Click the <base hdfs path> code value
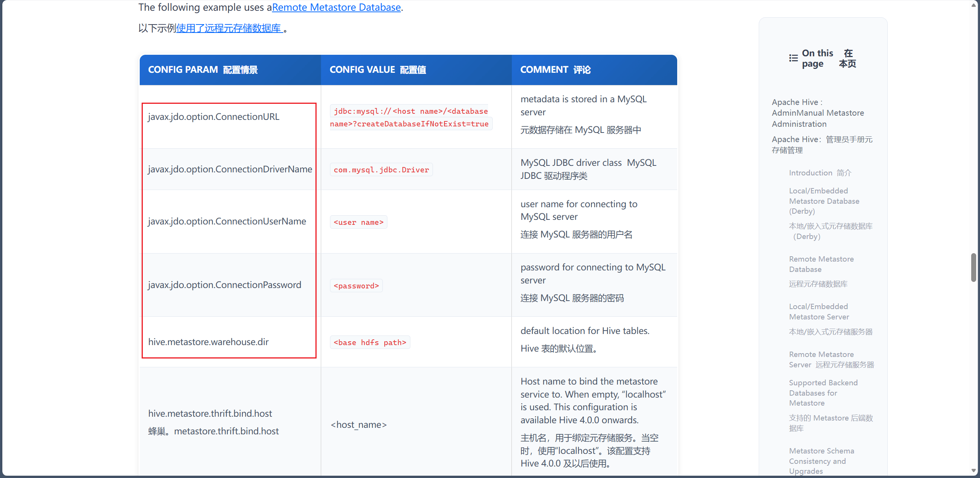 (369, 342)
